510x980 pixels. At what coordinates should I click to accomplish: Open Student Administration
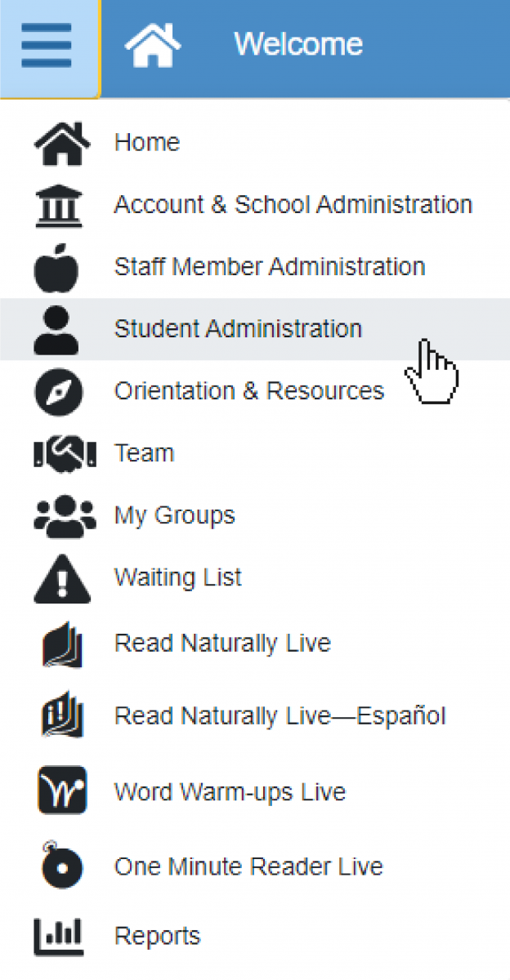pos(237,328)
